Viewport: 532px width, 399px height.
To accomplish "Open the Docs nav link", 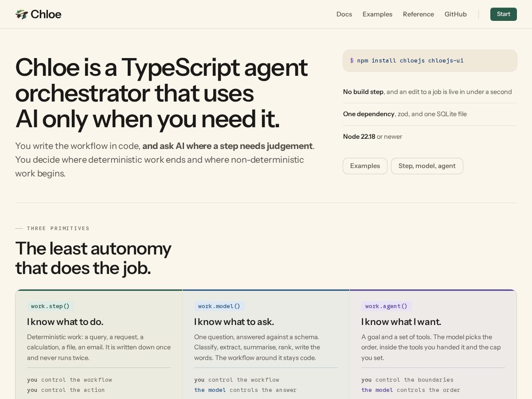I will tap(344, 14).
